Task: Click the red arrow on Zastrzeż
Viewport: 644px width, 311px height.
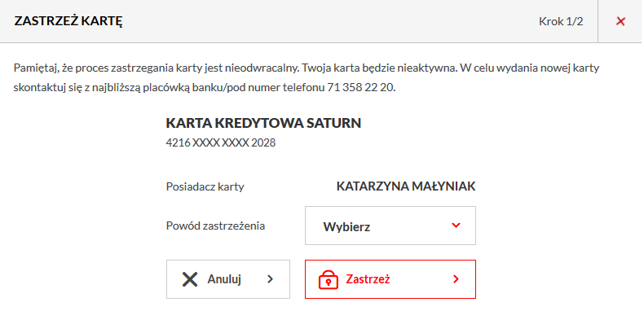Action: (456, 279)
